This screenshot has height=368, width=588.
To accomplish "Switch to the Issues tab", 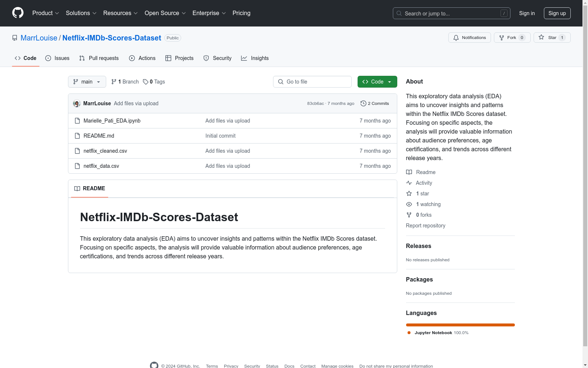I will 57,58.
